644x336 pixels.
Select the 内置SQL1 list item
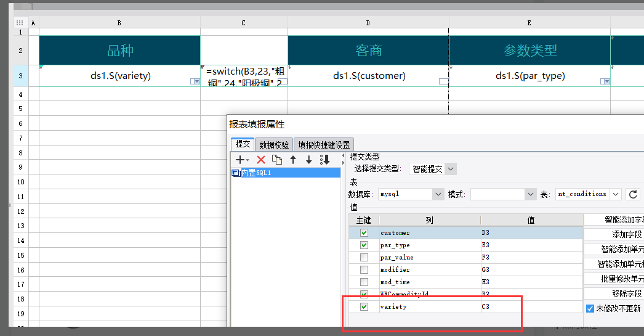tap(286, 173)
